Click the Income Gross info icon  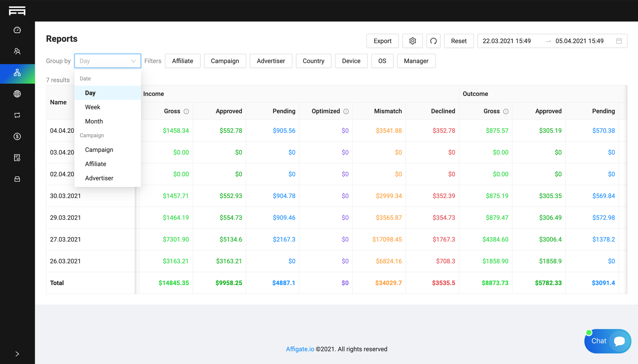coord(186,112)
